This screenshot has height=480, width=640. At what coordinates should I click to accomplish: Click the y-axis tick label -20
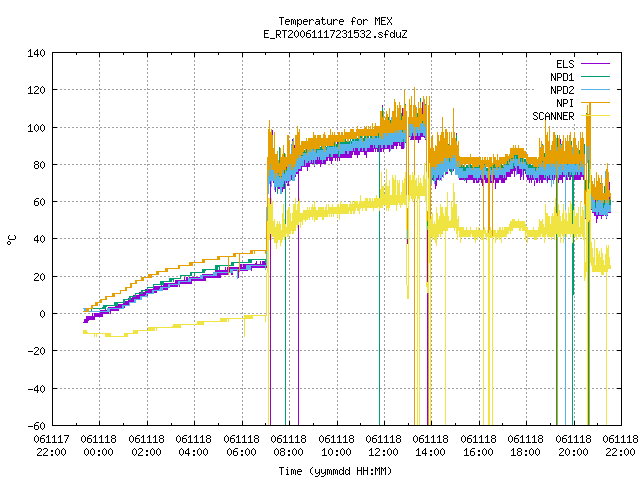click(x=36, y=351)
